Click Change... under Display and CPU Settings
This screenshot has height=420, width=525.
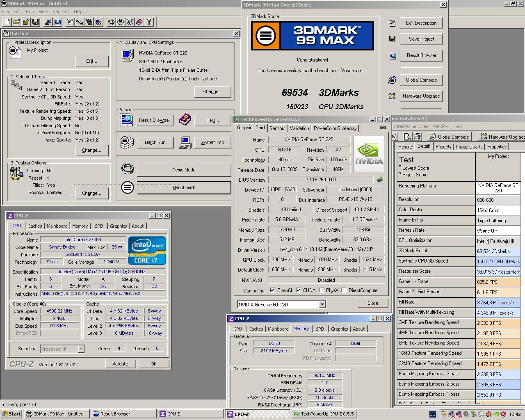[213, 91]
